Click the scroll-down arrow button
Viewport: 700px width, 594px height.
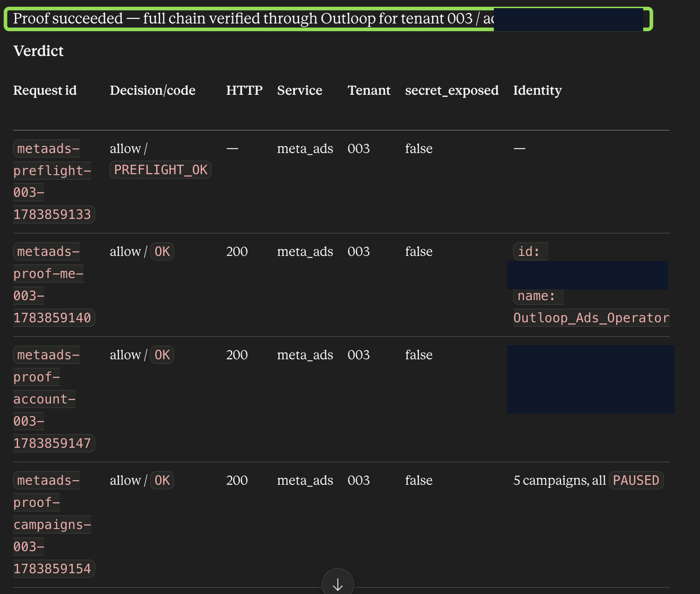337,583
